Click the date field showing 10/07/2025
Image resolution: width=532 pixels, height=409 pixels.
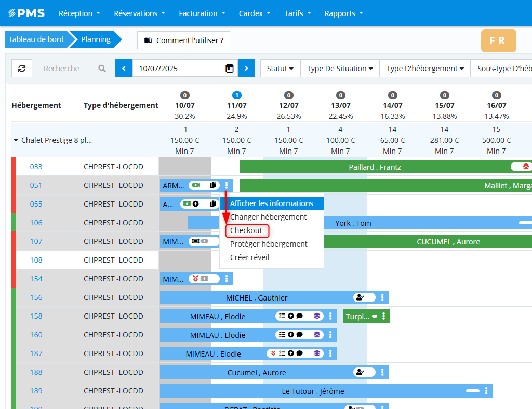tap(177, 69)
